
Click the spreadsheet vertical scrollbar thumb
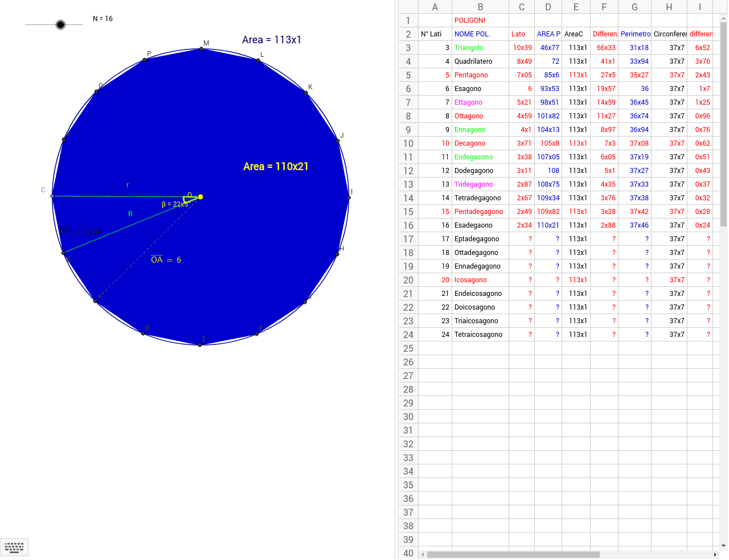(x=723, y=124)
